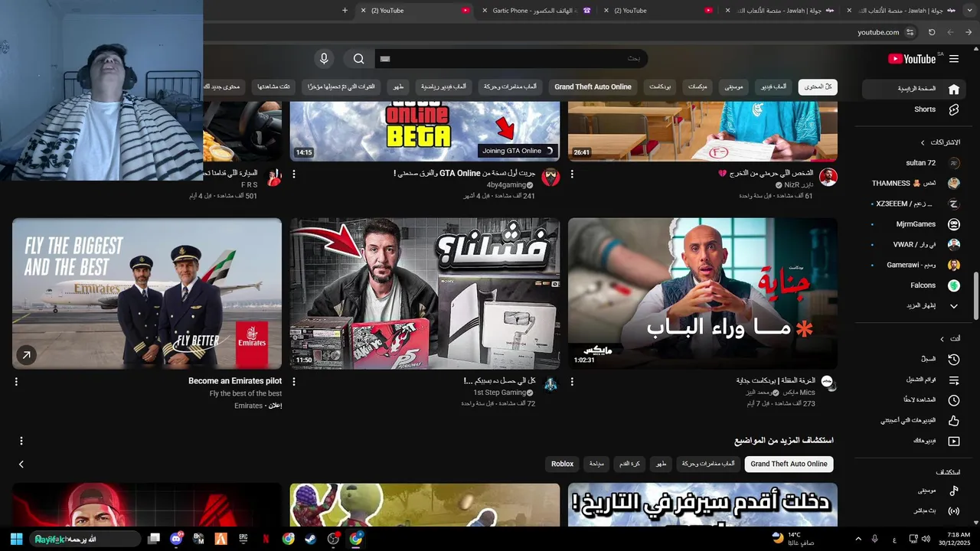This screenshot has height=551, width=980.
Task: Open options menu for NizR video
Action: point(572,174)
